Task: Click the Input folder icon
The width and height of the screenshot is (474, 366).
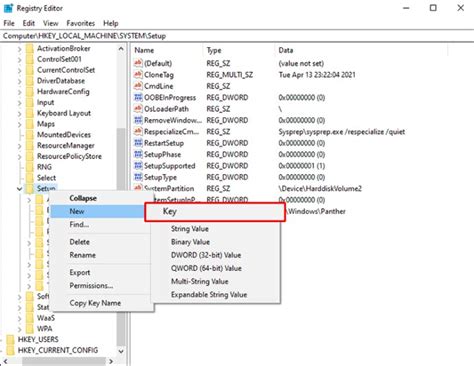Action: point(30,103)
